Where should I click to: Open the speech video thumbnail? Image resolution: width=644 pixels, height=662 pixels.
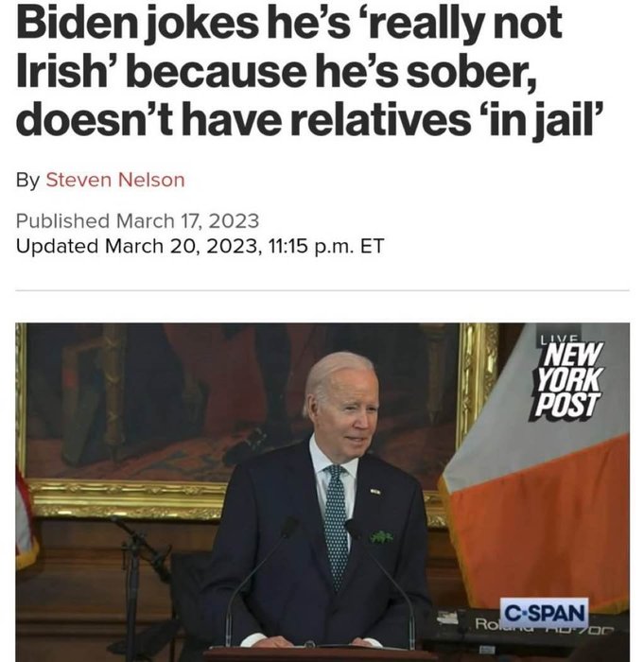pos(322,493)
